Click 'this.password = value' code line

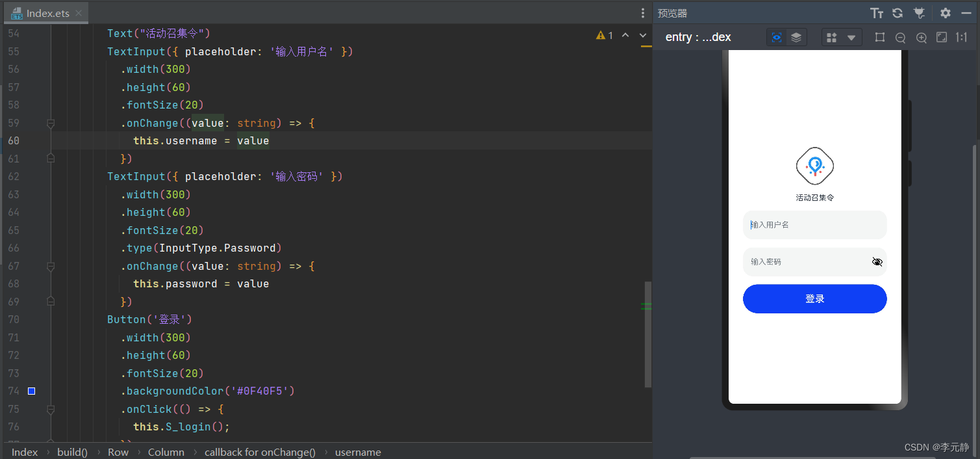201,283
